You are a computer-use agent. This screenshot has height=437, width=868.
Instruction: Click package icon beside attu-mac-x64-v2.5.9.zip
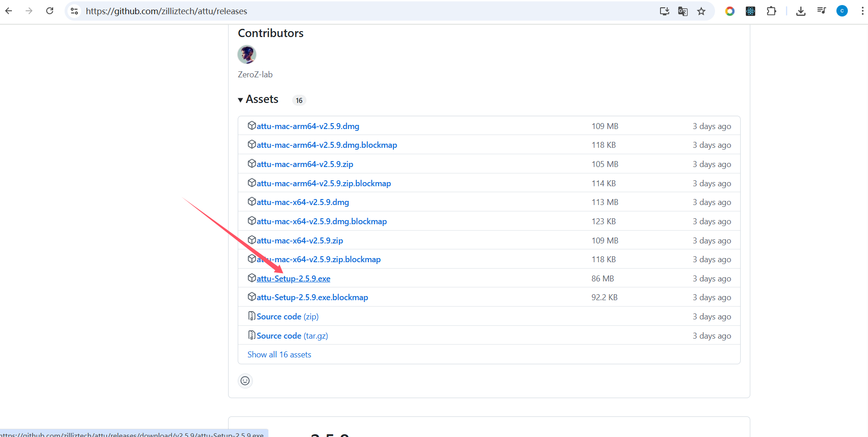point(251,240)
